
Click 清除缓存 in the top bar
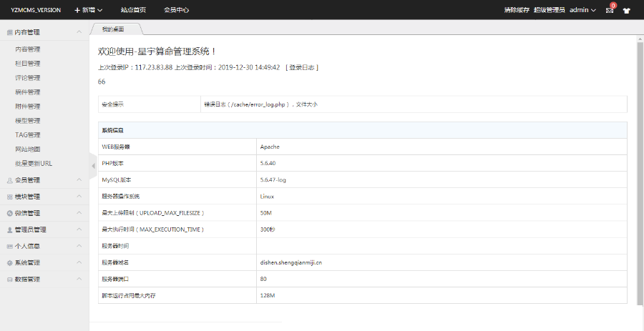517,10
